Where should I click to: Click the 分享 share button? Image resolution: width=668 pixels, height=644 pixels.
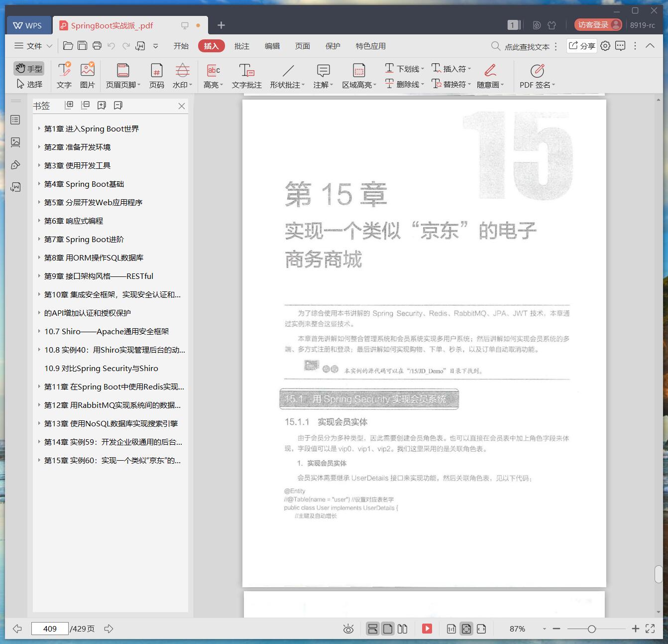tap(582, 46)
